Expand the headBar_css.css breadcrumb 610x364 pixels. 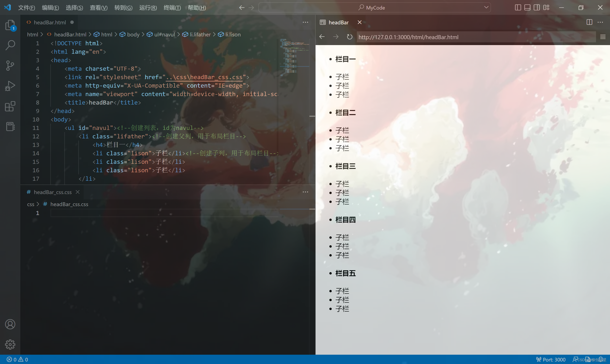[65, 204]
